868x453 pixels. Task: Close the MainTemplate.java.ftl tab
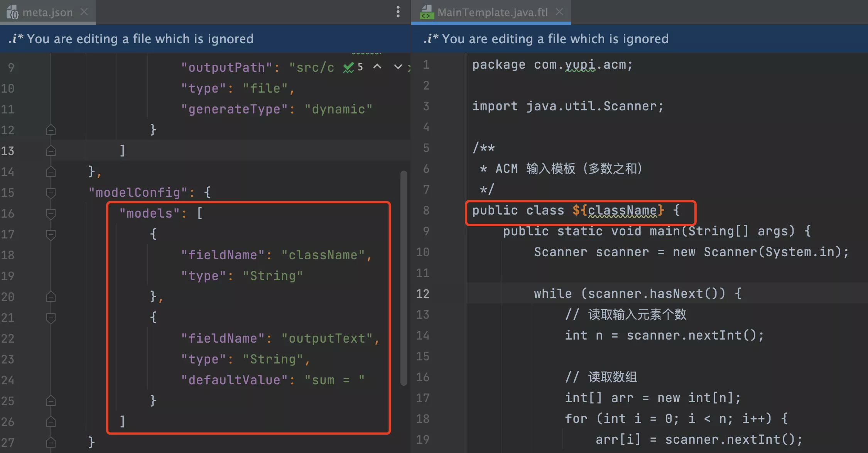pos(559,12)
